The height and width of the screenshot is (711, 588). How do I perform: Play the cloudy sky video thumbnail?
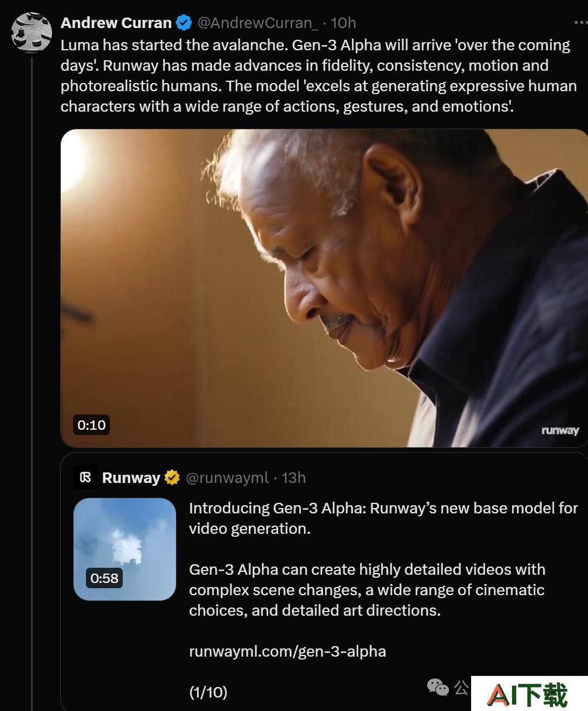click(124, 549)
